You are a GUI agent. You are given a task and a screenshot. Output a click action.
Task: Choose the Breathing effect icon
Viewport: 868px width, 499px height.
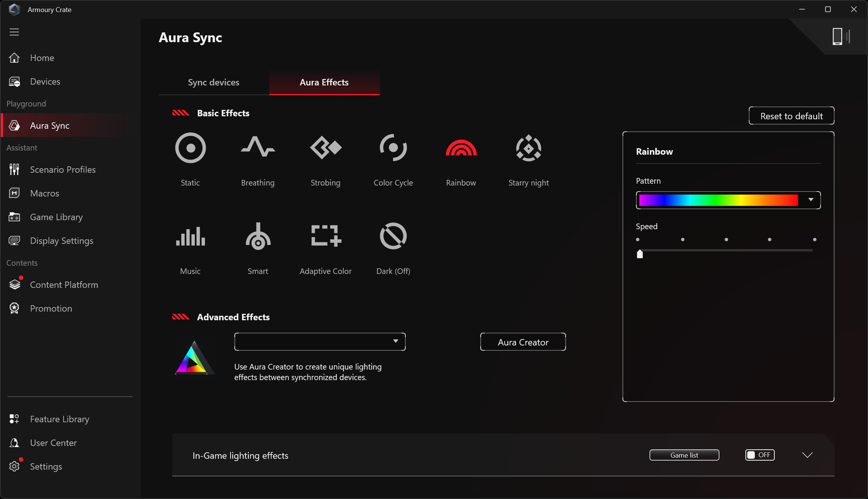[258, 148]
